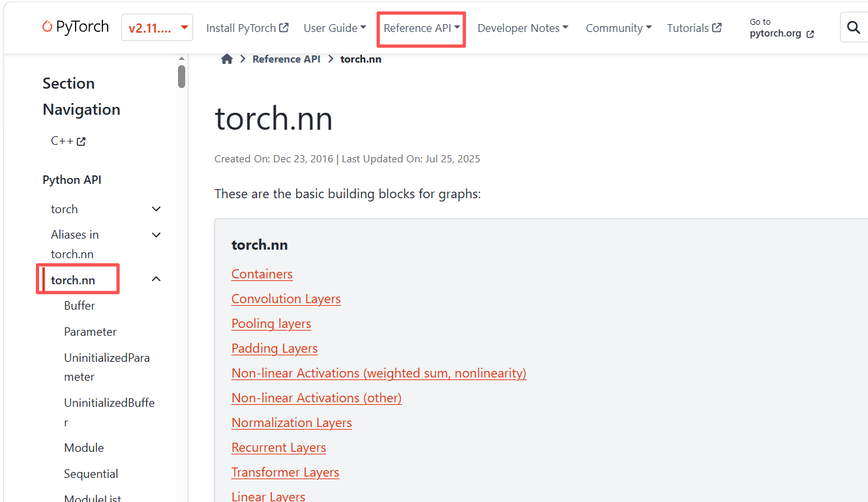Open the Transformer Layers link

pos(286,472)
